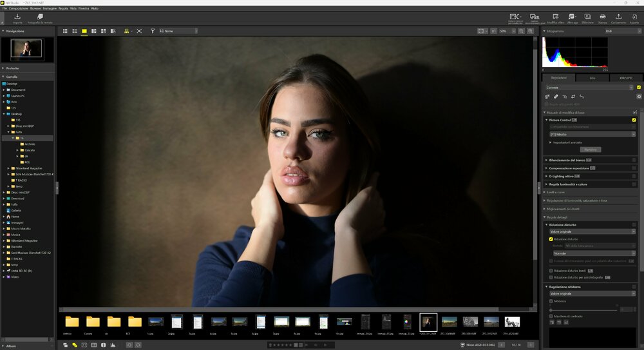Open the Normale noise reduction dropdown
The height and width of the screenshot is (350, 644).
point(594,253)
